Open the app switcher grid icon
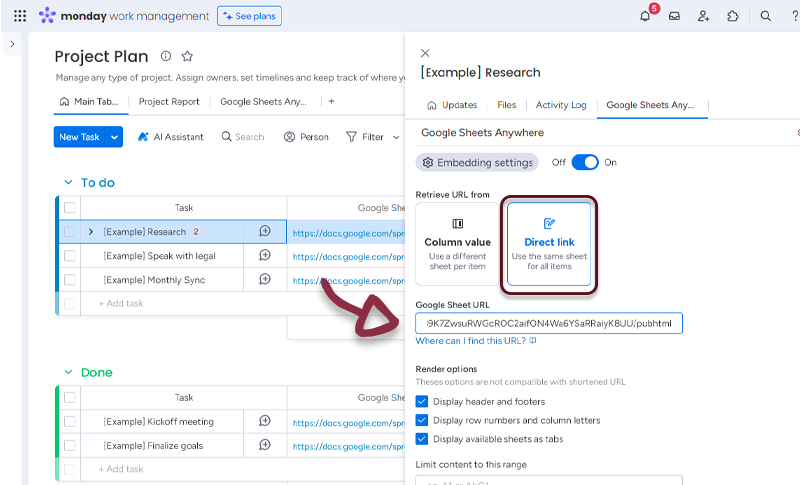Screen dimensions: 800x485 coord(19,16)
